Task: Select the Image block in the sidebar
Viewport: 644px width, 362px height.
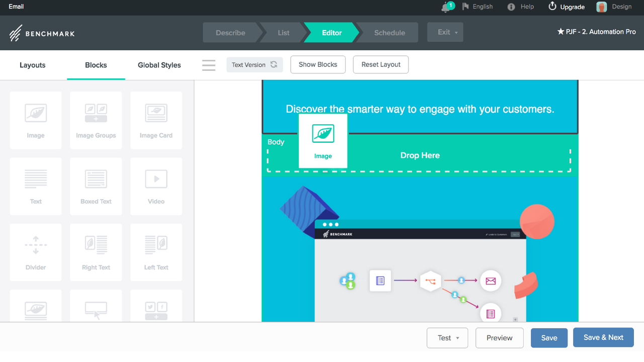Action: [35, 120]
